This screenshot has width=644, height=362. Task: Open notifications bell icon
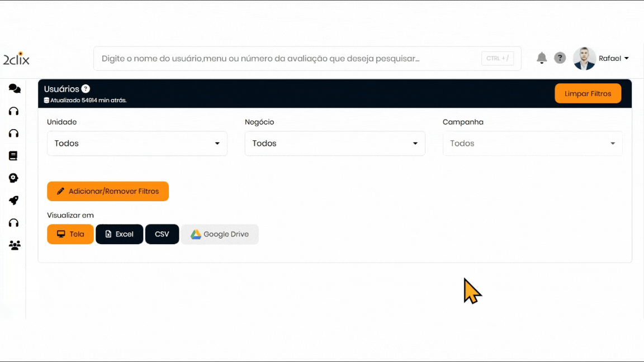coord(541,58)
